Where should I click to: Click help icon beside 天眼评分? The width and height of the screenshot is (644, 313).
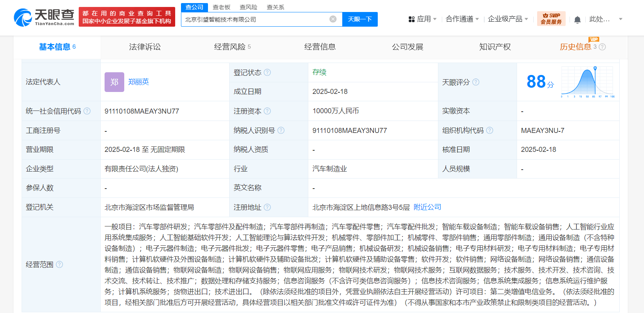(476, 82)
